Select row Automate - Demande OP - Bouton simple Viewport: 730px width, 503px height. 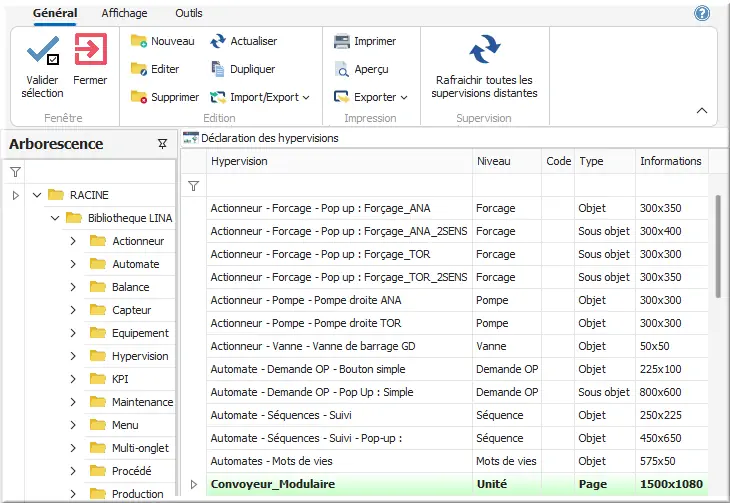pos(457,369)
